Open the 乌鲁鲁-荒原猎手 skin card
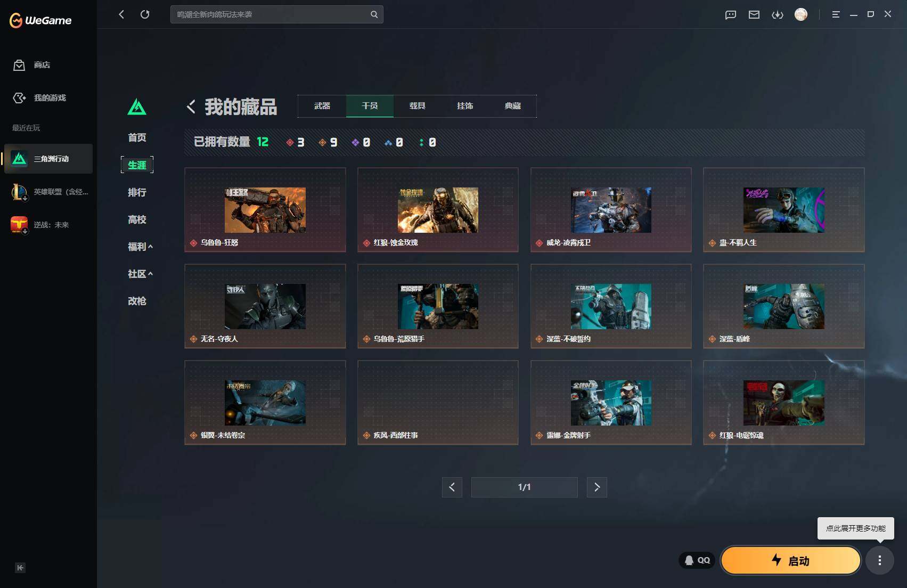 pos(438,306)
